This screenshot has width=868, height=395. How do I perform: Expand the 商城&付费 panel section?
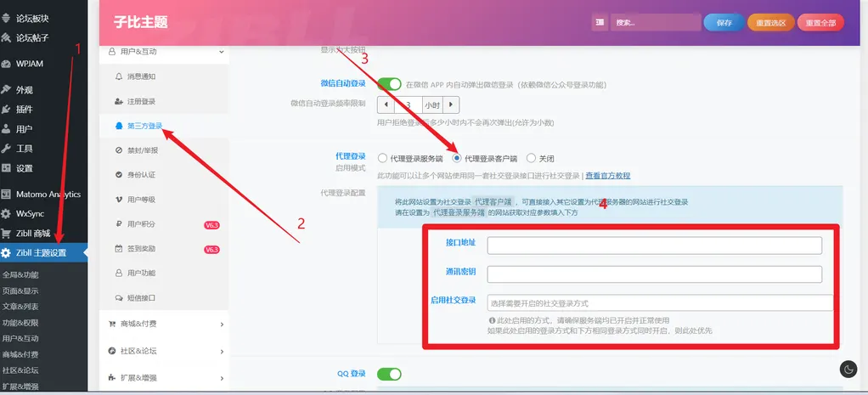pos(165,324)
